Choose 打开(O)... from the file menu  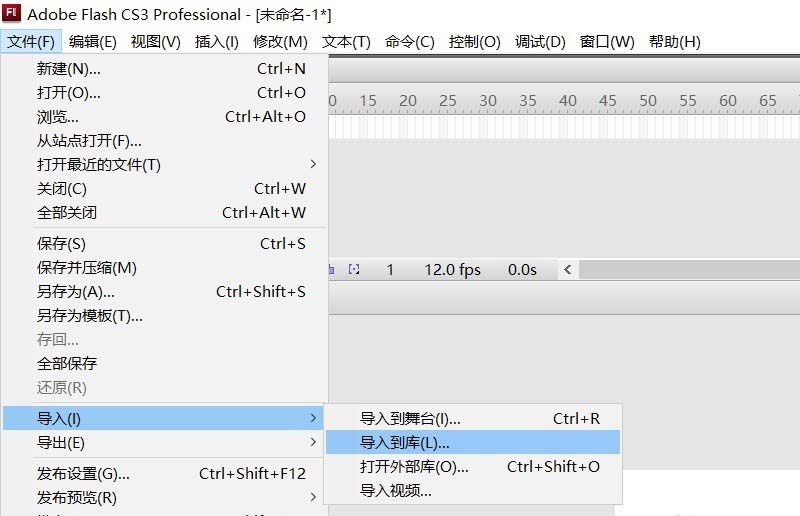pyautogui.click(x=164, y=92)
